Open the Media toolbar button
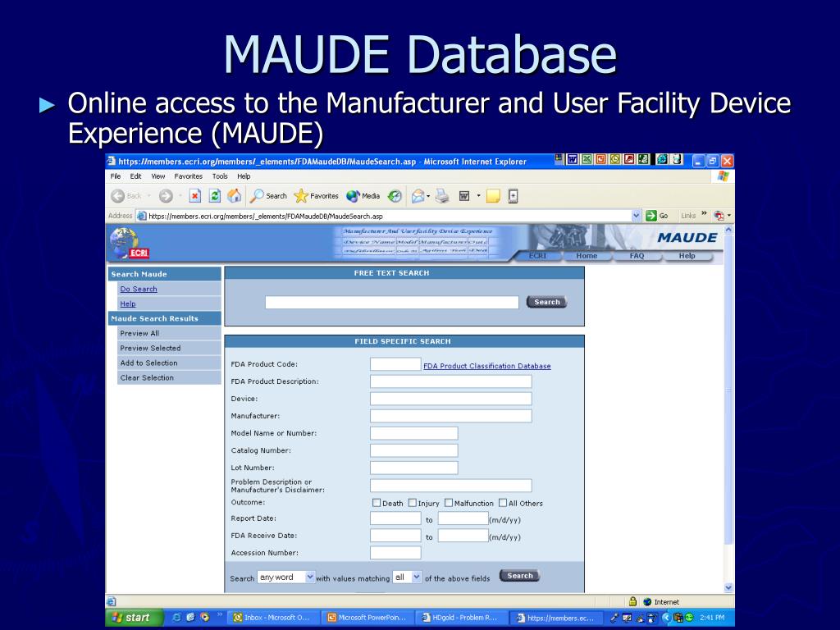This screenshot has width=840, height=630. [363, 196]
